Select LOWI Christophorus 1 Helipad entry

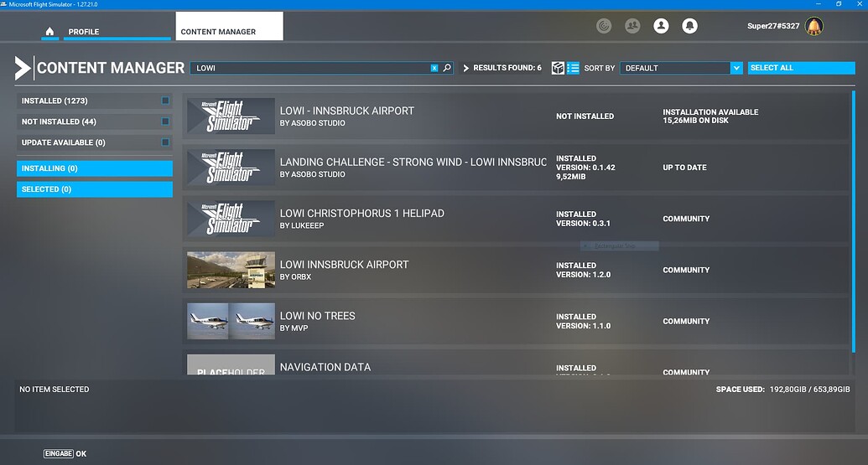pyautogui.click(x=516, y=219)
